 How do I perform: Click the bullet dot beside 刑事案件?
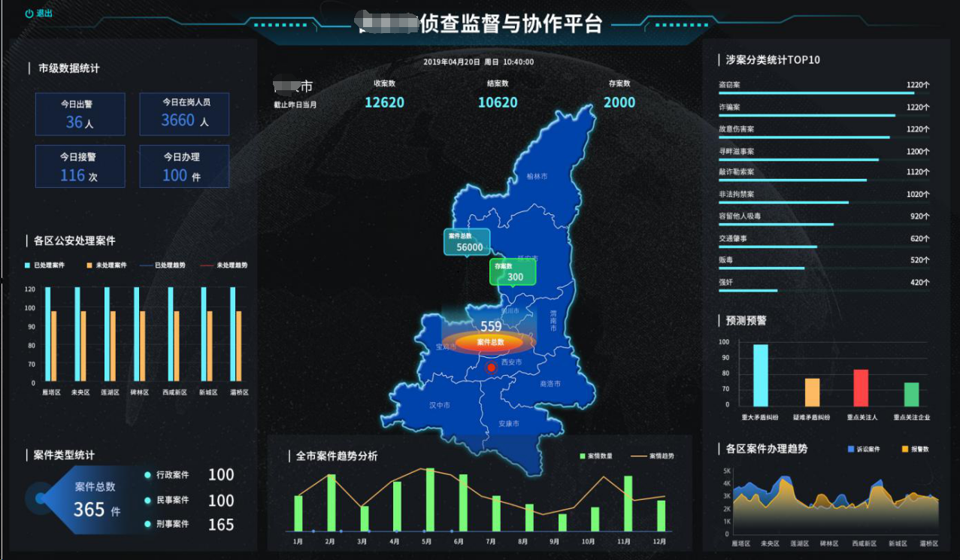[148, 524]
